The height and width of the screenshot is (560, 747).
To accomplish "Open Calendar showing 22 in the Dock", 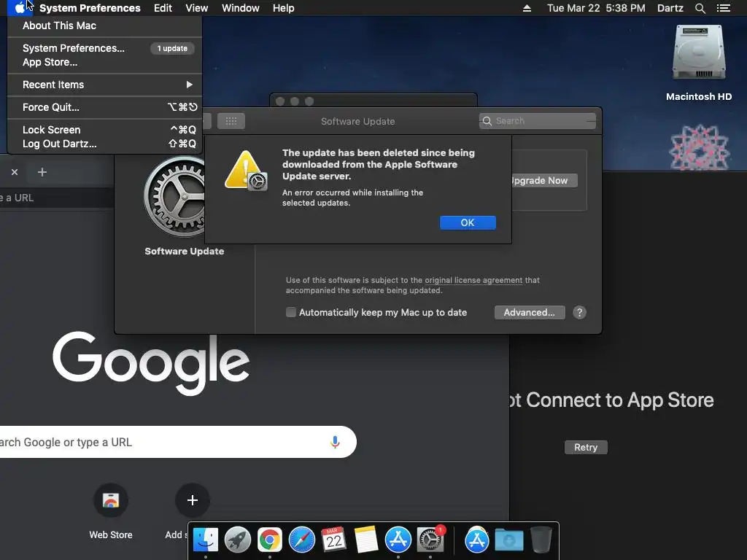I will click(333, 540).
